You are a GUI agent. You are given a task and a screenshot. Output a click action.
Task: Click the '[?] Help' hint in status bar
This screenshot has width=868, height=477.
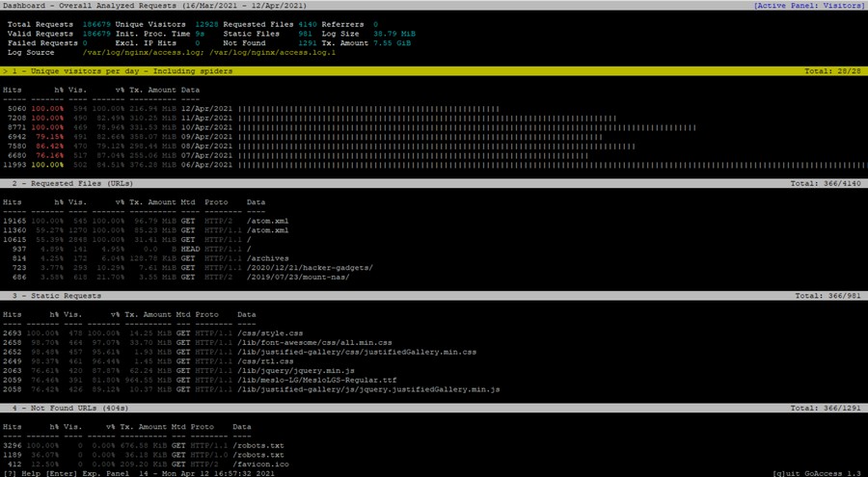(22, 473)
